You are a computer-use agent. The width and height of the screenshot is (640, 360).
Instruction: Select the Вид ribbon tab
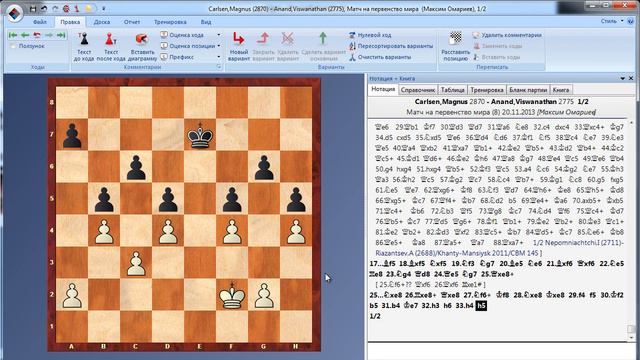[x=206, y=22]
